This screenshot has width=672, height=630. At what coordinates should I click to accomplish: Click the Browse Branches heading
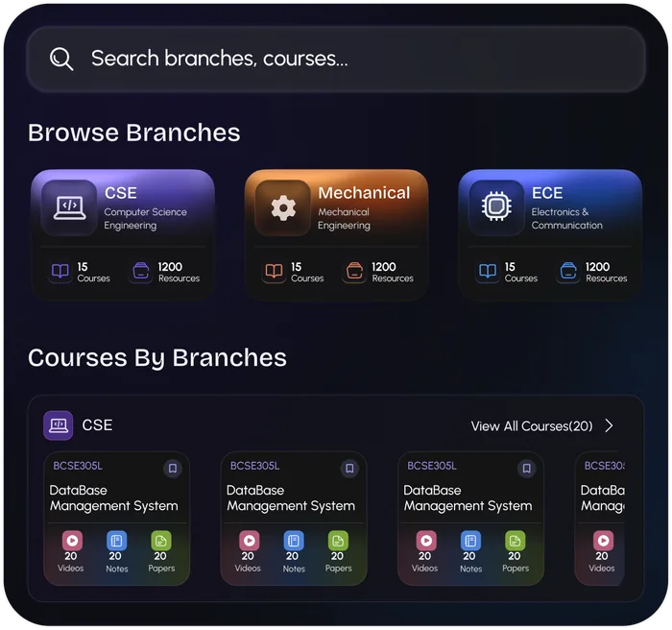tap(134, 133)
